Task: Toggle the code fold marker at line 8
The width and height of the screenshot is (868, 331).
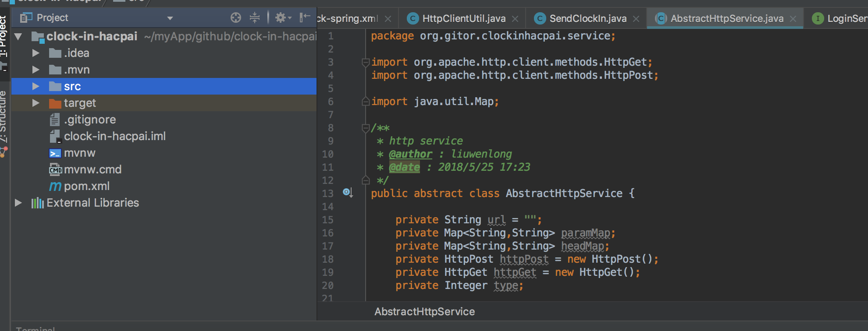Action: tap(365, 128)
